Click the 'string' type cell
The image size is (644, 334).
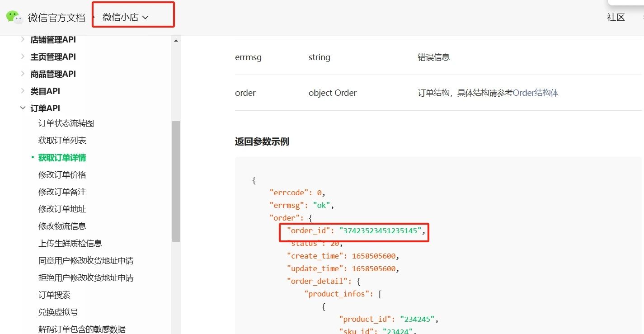coord(320,57)
